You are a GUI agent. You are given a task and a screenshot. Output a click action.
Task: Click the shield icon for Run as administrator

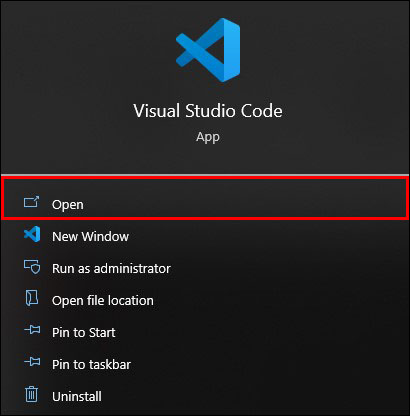tap(32, 267)
